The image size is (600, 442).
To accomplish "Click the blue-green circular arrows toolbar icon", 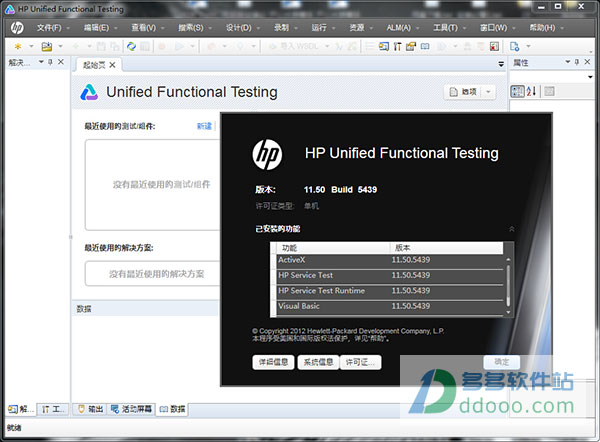I will tap(132, 47).
